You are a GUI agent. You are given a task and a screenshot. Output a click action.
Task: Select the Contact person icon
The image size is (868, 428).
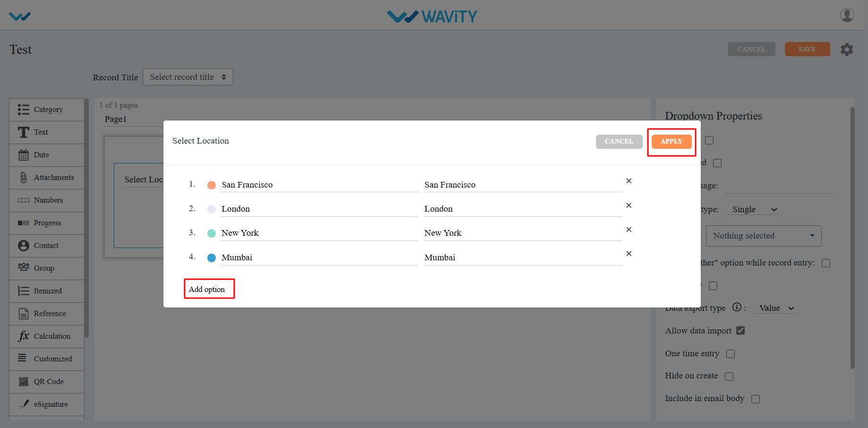(x=24, y=246)
